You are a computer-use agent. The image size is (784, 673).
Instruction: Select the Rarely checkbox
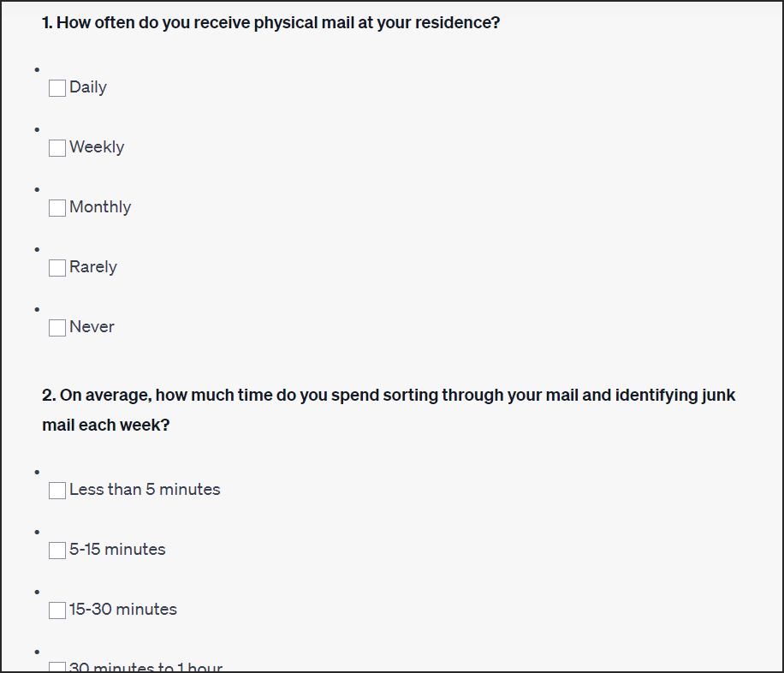coord(57,268)
